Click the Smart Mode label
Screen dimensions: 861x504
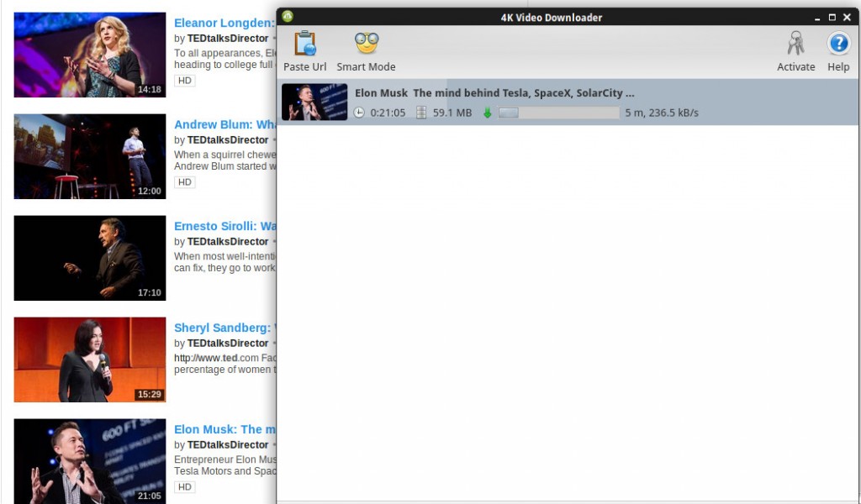click(366, 67)
